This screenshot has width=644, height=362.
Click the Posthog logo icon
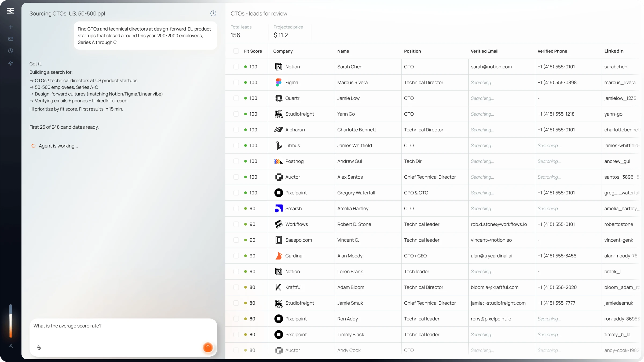coord(279,161)
